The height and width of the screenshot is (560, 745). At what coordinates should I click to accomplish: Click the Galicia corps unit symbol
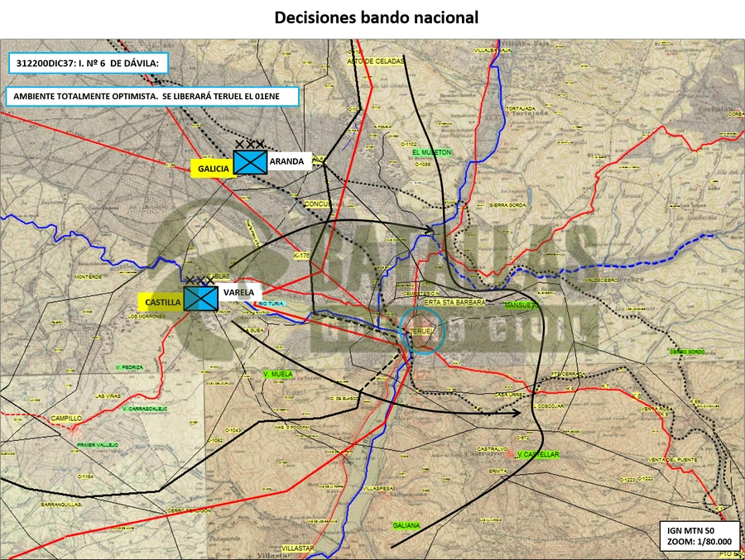[250, 162]
